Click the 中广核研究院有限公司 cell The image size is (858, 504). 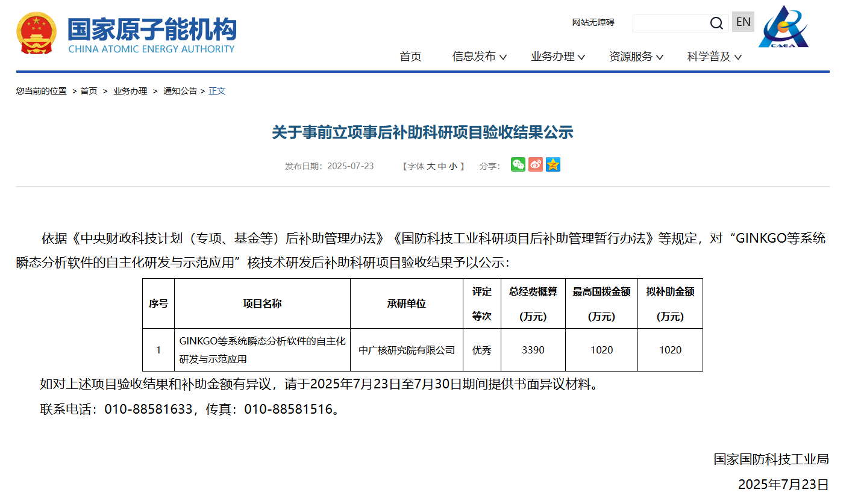tap(407, 350)
